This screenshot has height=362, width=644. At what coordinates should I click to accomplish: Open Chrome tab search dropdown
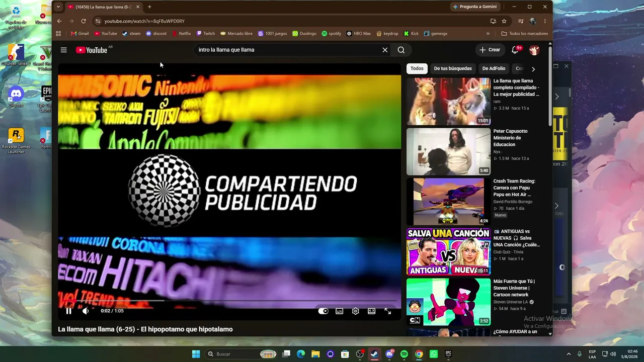[58, 7]
